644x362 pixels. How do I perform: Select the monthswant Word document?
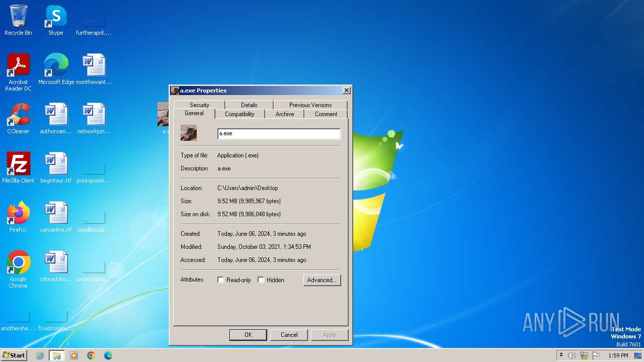click(94, 69)
